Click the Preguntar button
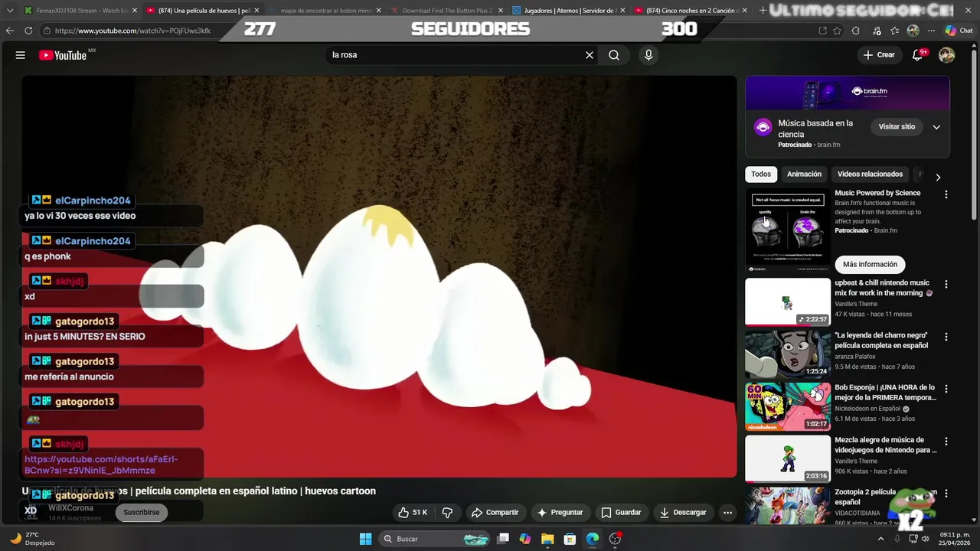 560,512
